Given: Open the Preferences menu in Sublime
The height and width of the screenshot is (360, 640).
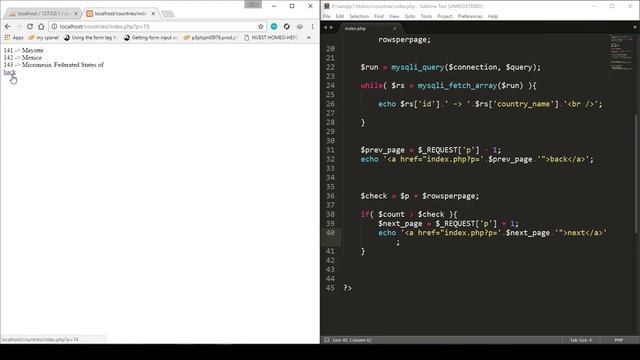Looking at the screenshot, I should coord(470,16).
